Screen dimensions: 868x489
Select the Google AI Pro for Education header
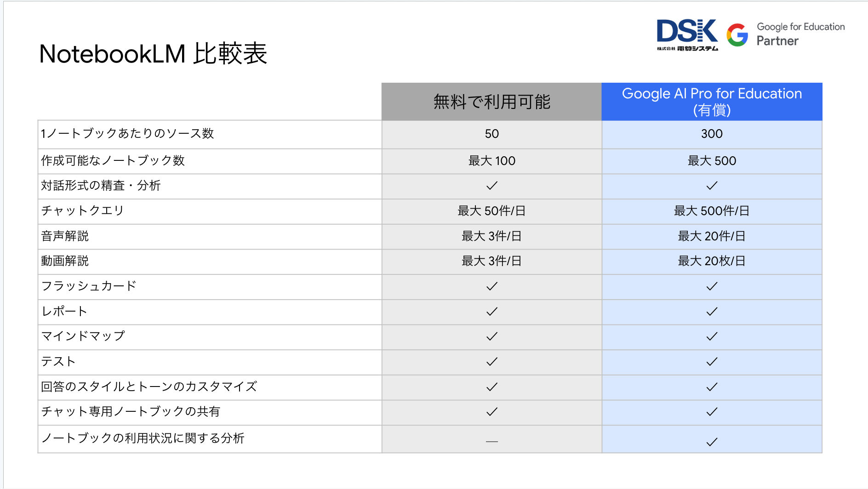(712, 102)
